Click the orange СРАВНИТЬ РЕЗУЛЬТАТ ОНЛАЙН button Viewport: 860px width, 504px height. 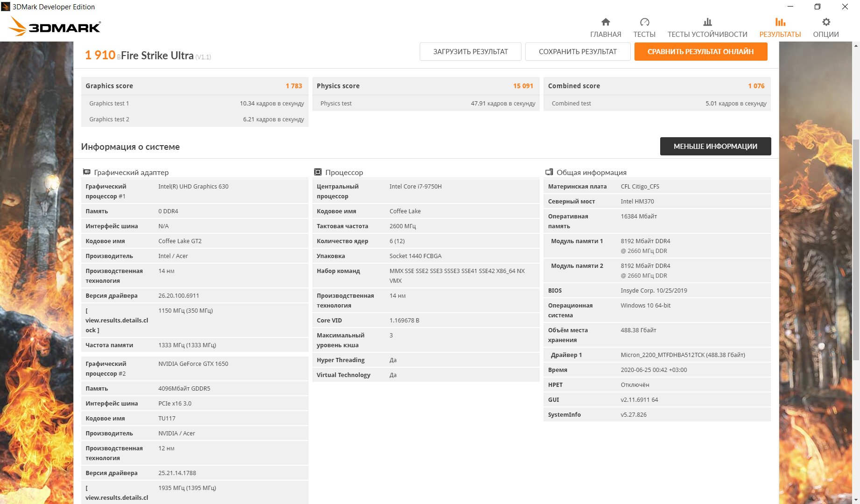pos(700,52)
